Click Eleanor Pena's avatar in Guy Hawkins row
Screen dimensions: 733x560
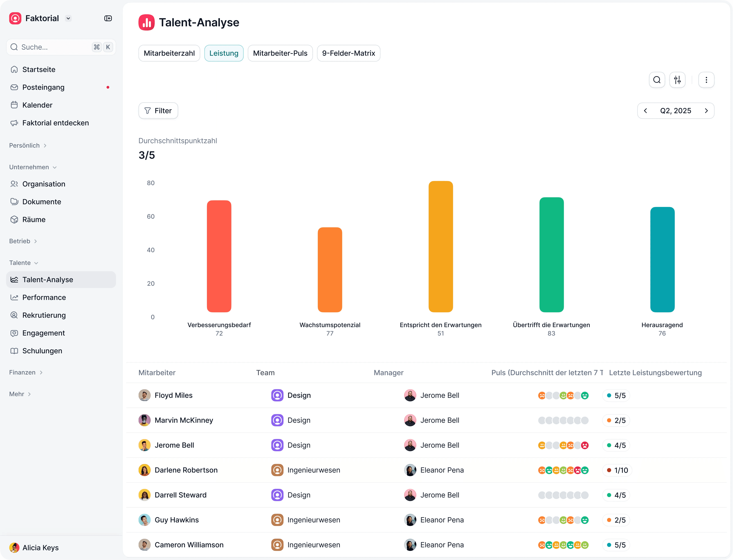(410, 520)
